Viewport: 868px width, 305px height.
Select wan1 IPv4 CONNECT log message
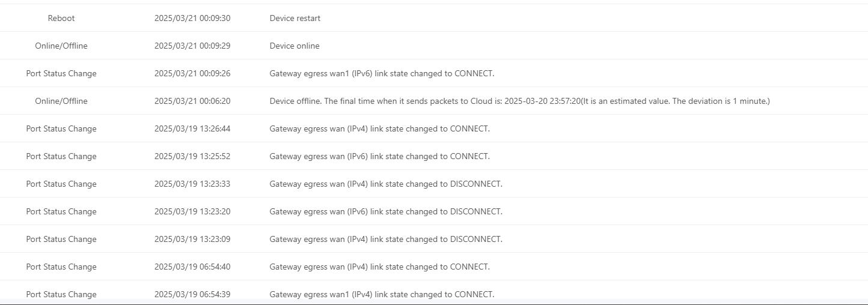tap(382, 294)
